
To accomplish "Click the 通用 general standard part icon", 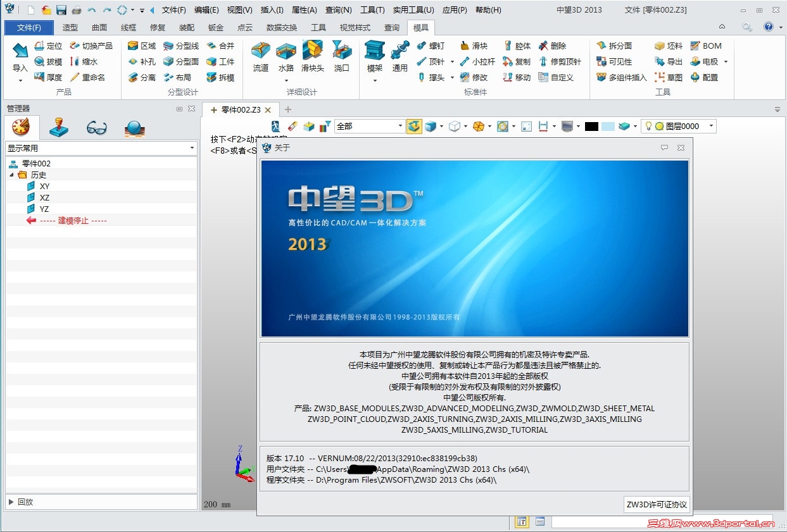I will [400, 56].
